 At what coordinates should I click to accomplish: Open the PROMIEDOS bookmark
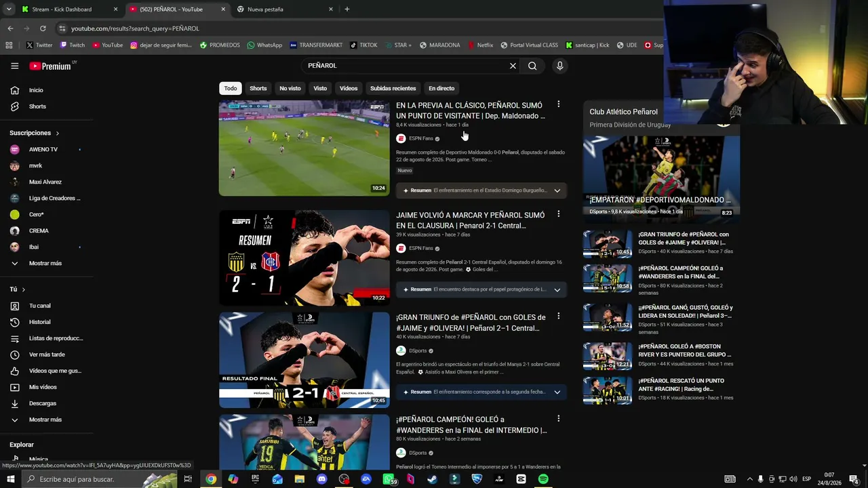tap(220, 45)
